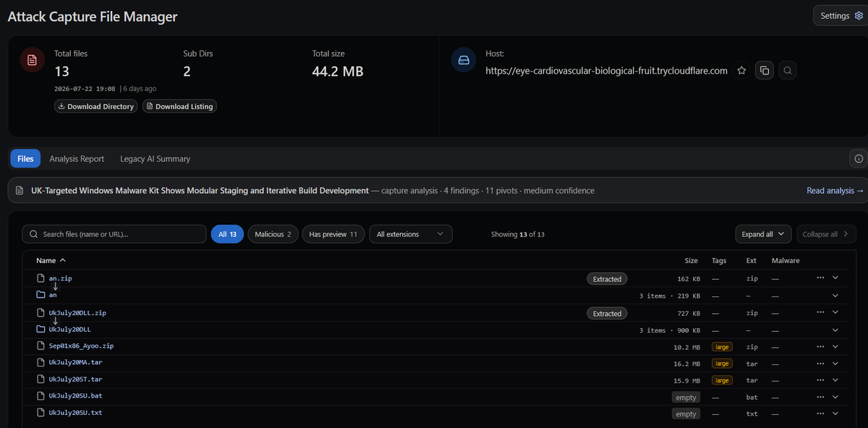The image size is (868, 428).
Task: Open file UkJuly20SU.bat
Action: click(76, 396)
